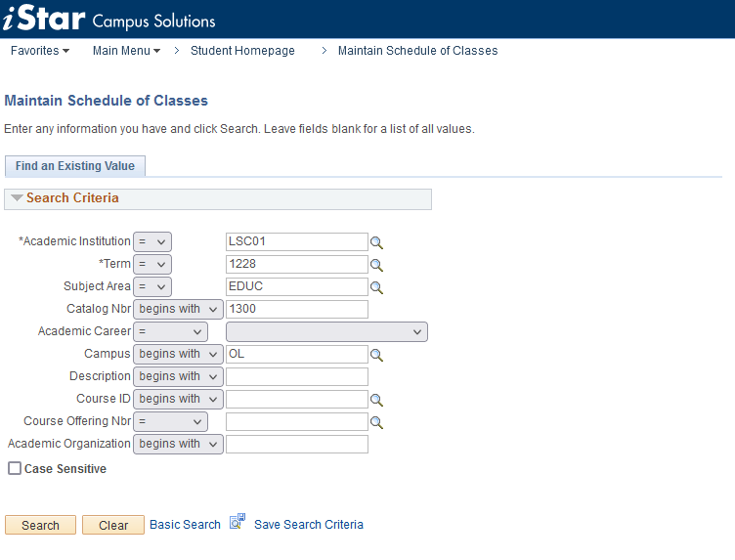This screenshot has height=560, width=735.
Task: Open lookup for Academic Institution field
Action: click(376, 242)
